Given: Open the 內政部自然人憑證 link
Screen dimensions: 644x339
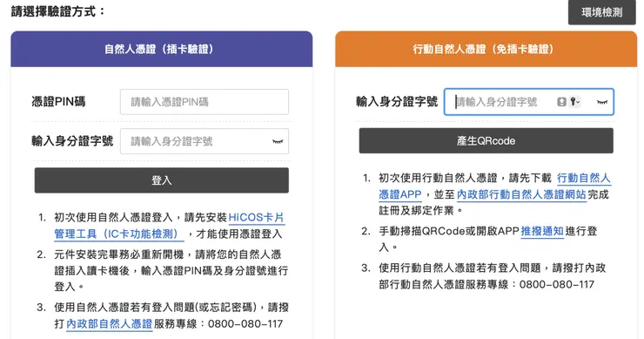Looking at the screenshot, I should [110, 324].
